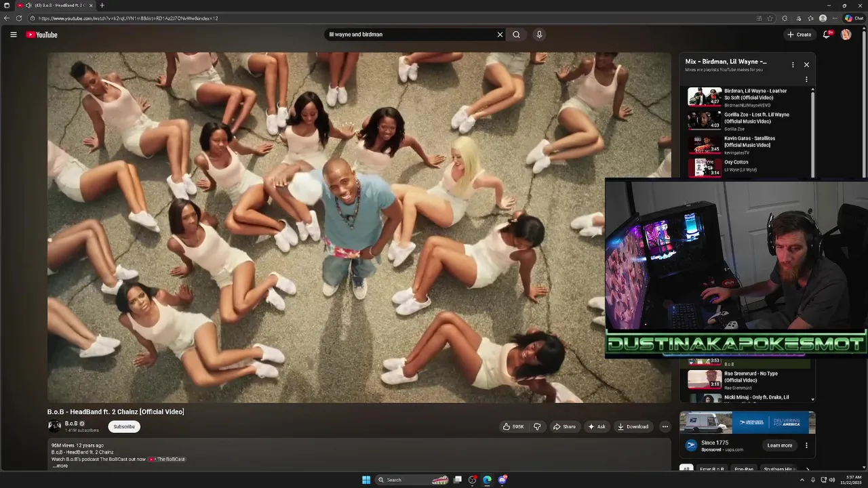Viewport: 868px width, 488px height.
Task: Start voice search with microphone icon
Action: pos(539,35)
